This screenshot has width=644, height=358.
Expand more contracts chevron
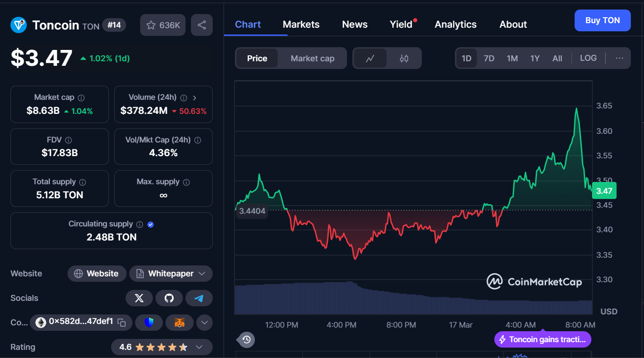pyautogui.click(x=205, y=323)
